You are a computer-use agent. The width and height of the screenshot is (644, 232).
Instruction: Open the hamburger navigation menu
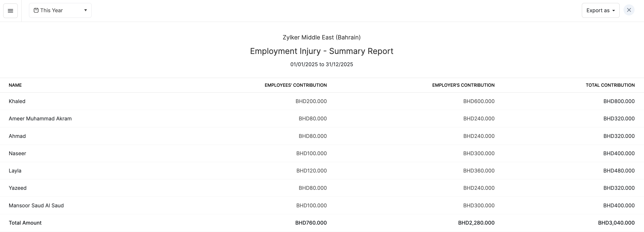10,10
